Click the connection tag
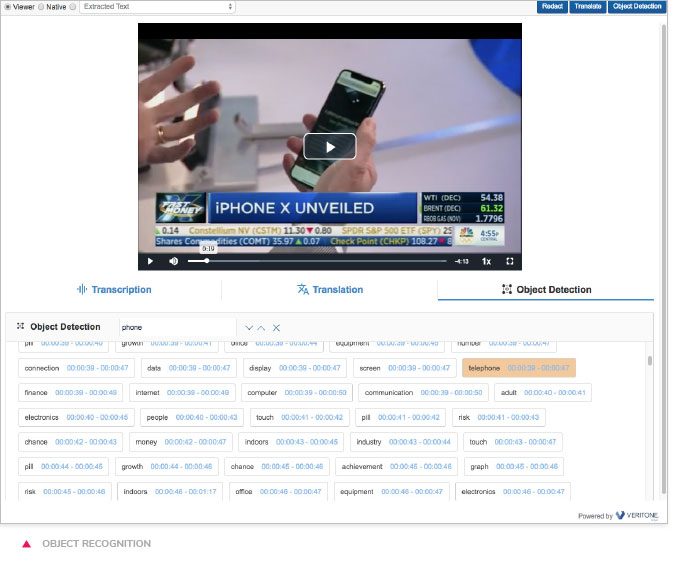700x569 pixels. point(76,368)
